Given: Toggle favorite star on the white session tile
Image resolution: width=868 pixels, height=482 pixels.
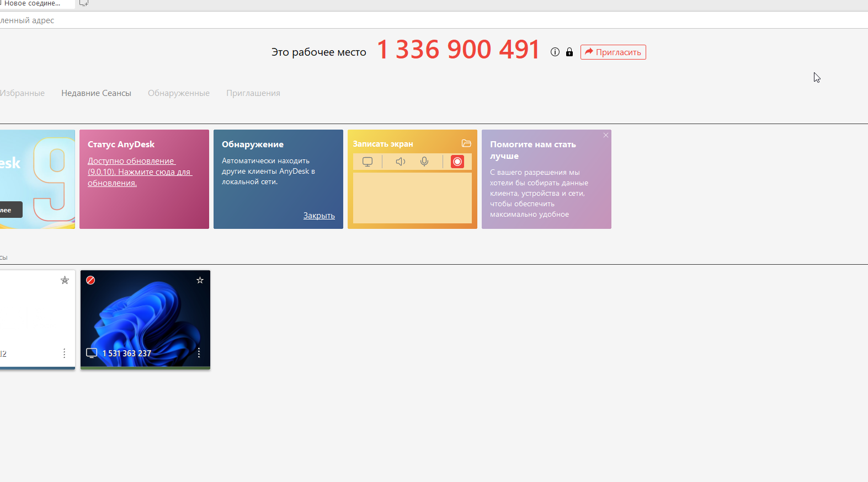Looking at the screenshot, I should point(65,280).
